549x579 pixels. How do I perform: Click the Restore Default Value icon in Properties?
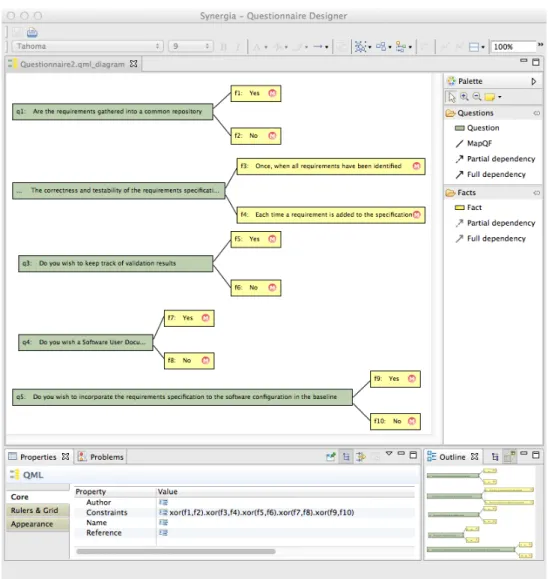coord(376,457)
